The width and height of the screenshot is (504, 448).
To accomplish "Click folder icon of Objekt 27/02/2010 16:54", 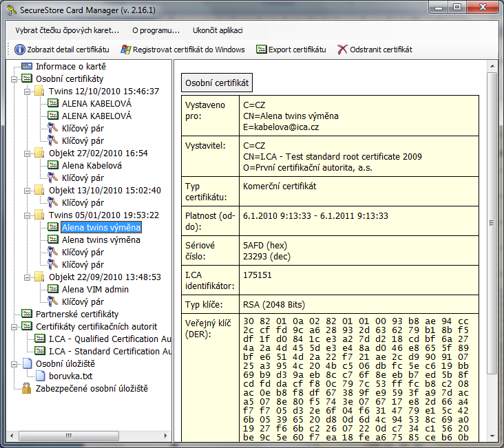I will pyautogui.click(x=39, y=153).
